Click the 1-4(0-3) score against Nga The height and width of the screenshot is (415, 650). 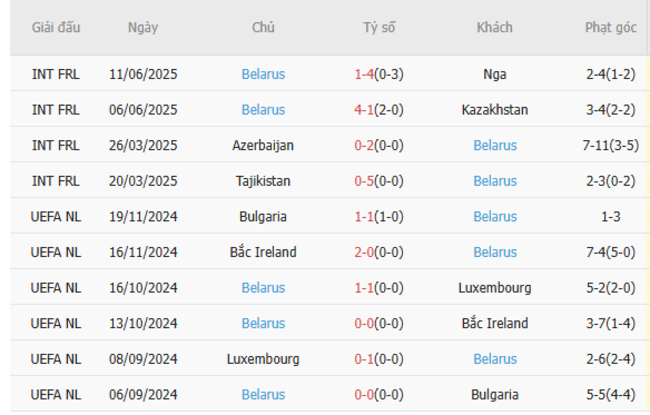click(x=379, y=74)
